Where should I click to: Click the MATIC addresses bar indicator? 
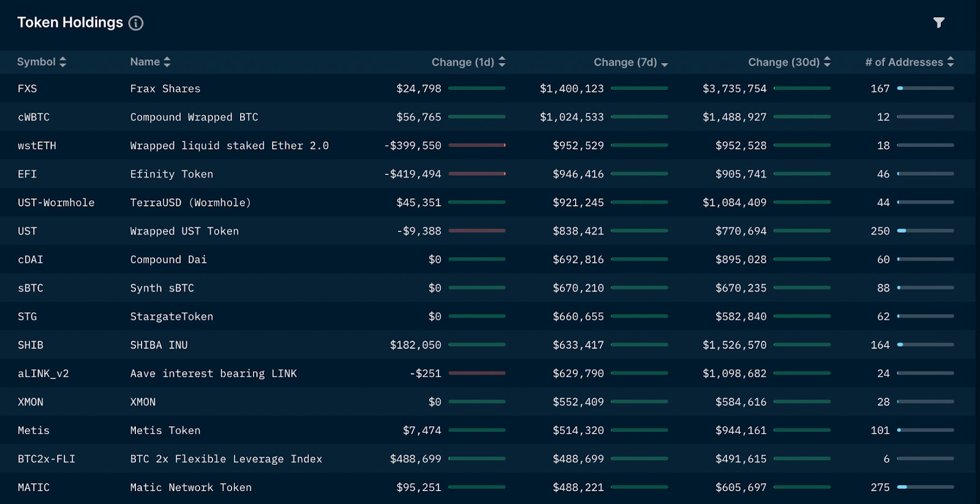925,487
